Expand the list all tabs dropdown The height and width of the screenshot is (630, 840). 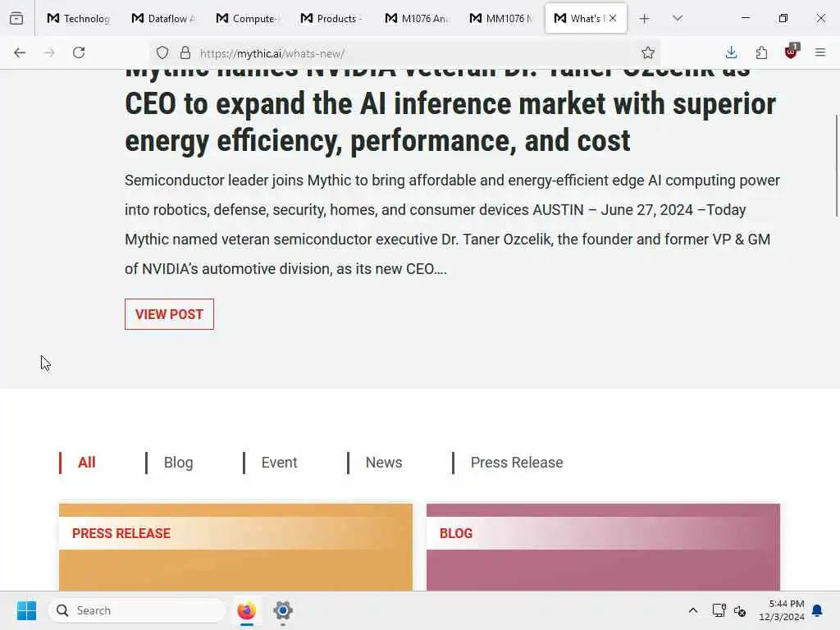click(678, 18)
